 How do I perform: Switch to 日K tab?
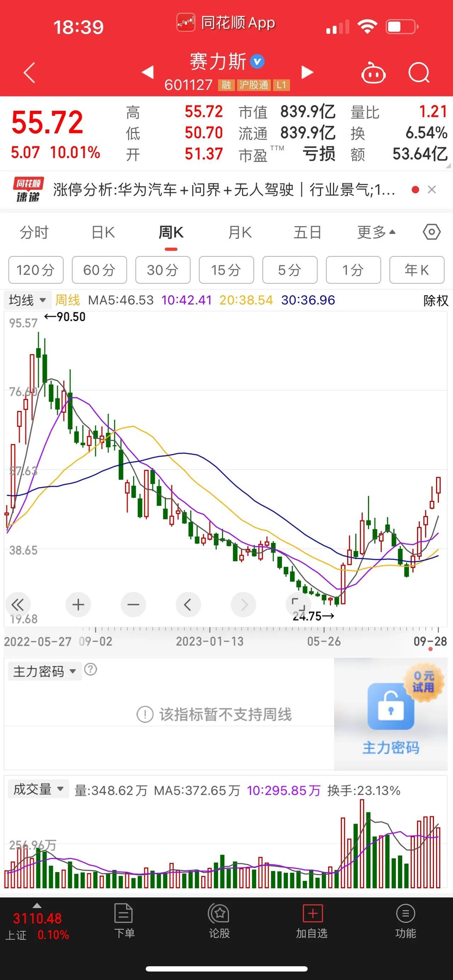[x=103, y=232]
